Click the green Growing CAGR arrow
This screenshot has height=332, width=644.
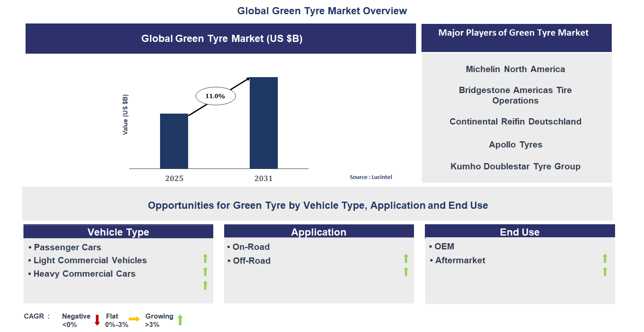pos(180,320)
